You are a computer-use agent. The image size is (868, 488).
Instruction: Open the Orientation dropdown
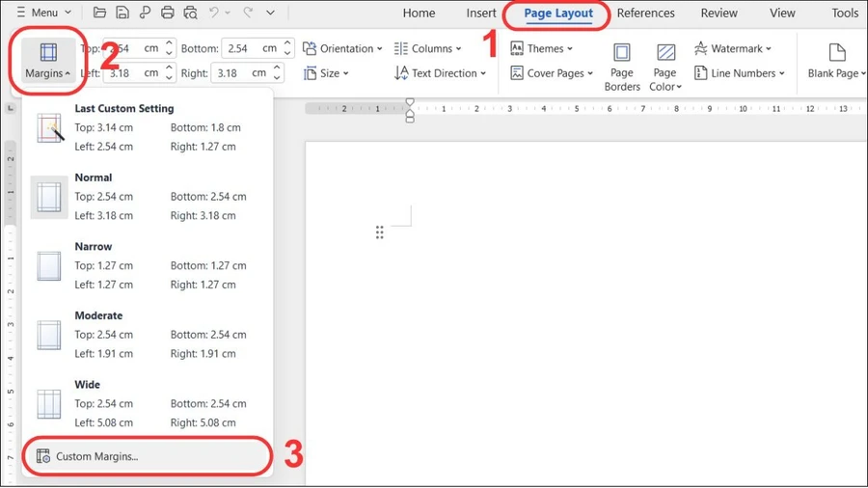tap(342, 48)
